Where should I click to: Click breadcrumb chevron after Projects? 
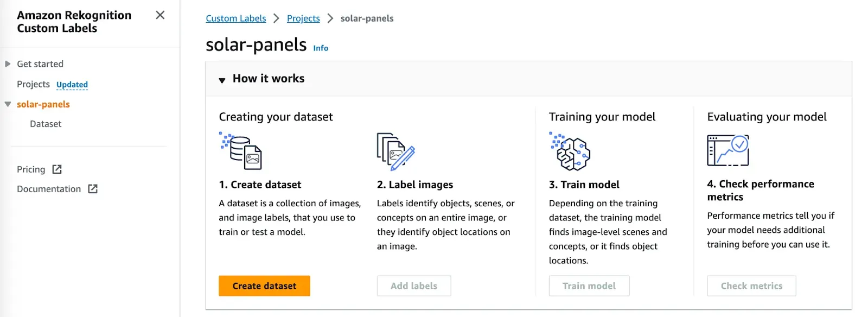[x=330, y=18]
